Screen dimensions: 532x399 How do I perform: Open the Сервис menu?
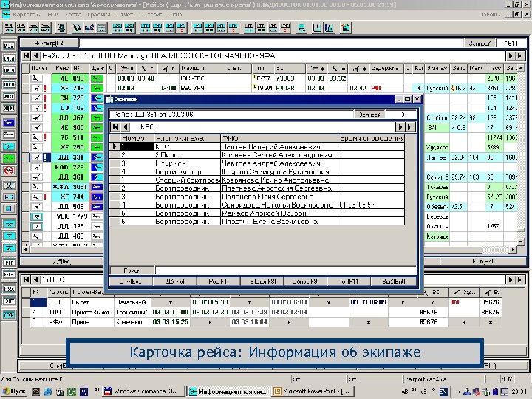[x=153, y=15]
